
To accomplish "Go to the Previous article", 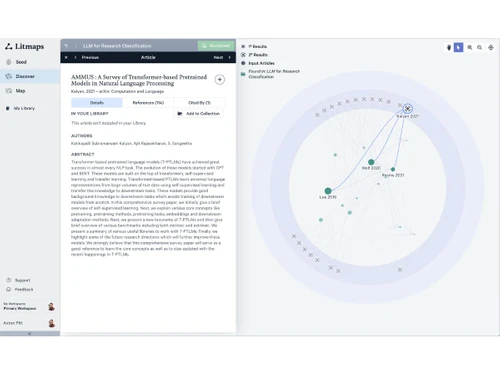I will coord(87,57).
